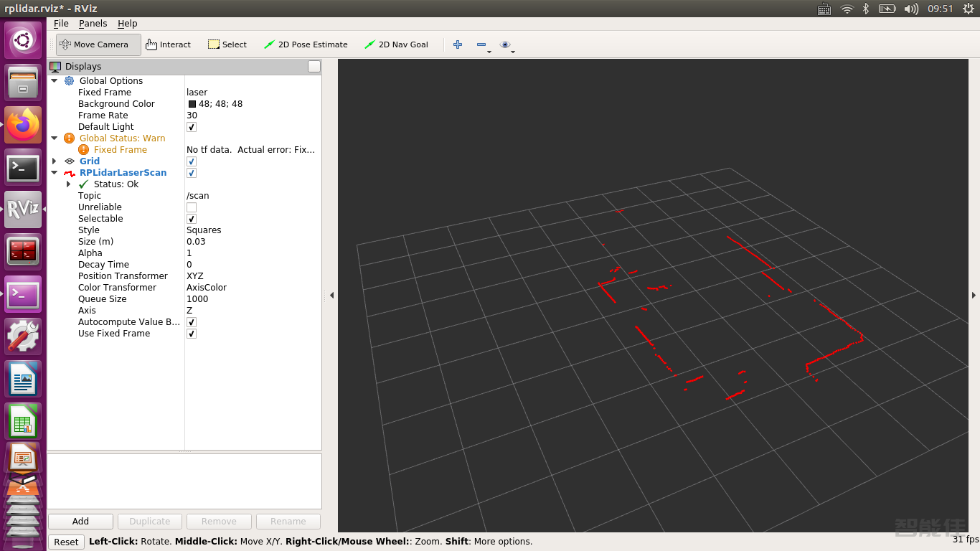This screenshot has width=980, height=551.
Task: Click the Background Color swatch
Action: [192, 104]
